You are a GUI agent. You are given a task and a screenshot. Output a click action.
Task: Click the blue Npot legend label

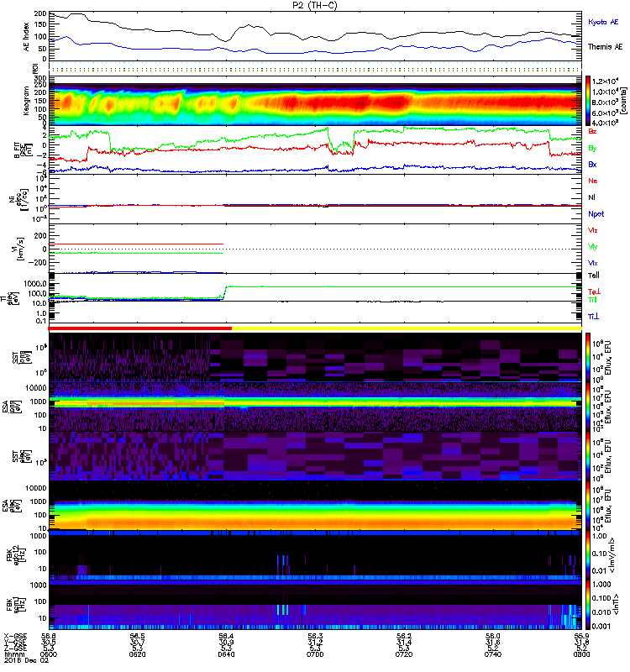[596, 213]
